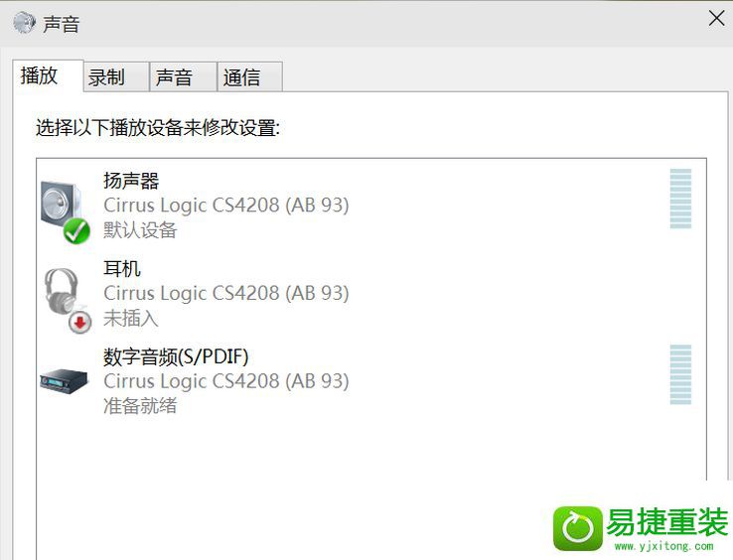This screenshot has height=560, width=733.
Task: Click the red unplugged arrow badge
Action: pyautogui.click(x=79, y=322)
